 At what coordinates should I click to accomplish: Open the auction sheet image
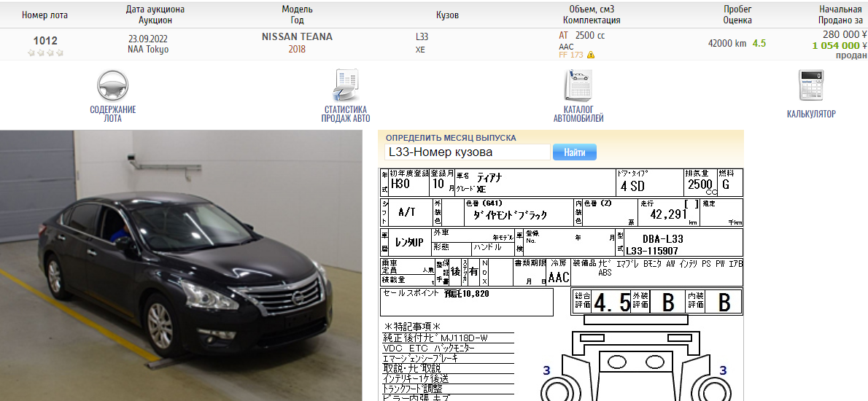point(561,284)
